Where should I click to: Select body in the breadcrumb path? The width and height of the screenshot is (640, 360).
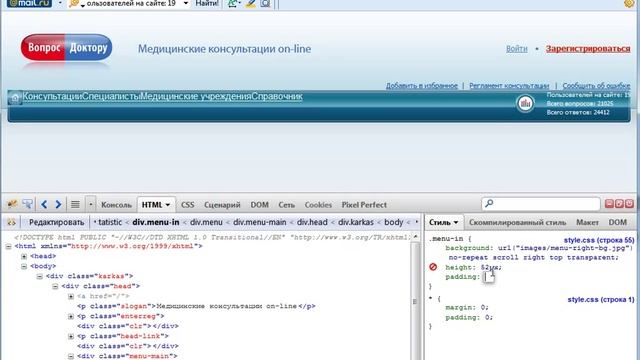[x=393, y=222]
